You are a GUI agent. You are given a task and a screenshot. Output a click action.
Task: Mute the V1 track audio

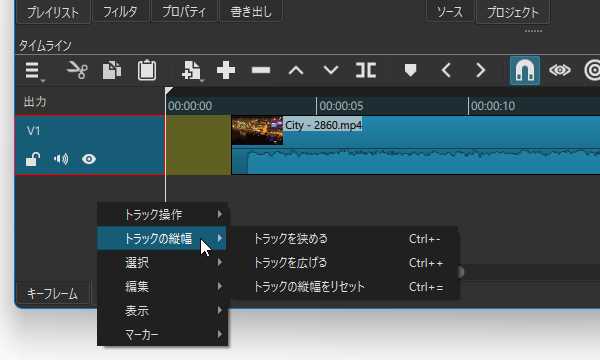(61, 159)
